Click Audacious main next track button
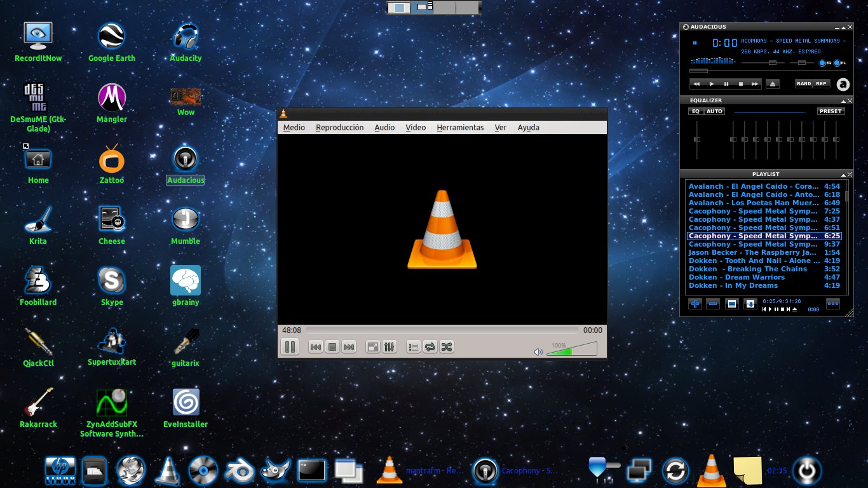The image size is (868, 488). click(x=755, y=84)
